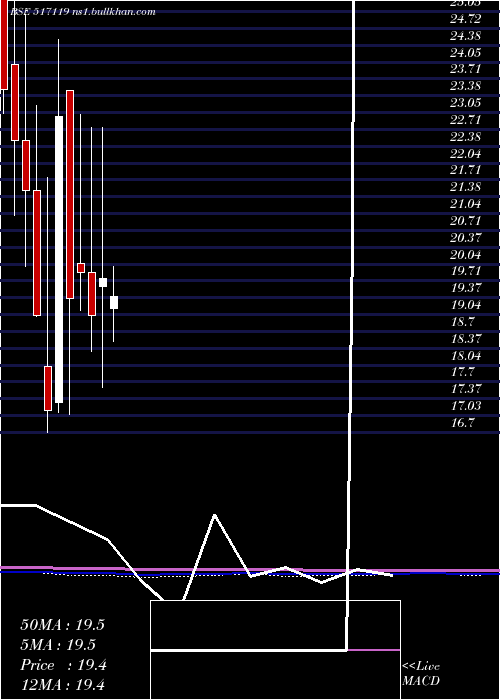Image resolution: width=500 pixels, height=700 pixels.
Task: Click the 16.7 price axis label
Action: (463, 423)
